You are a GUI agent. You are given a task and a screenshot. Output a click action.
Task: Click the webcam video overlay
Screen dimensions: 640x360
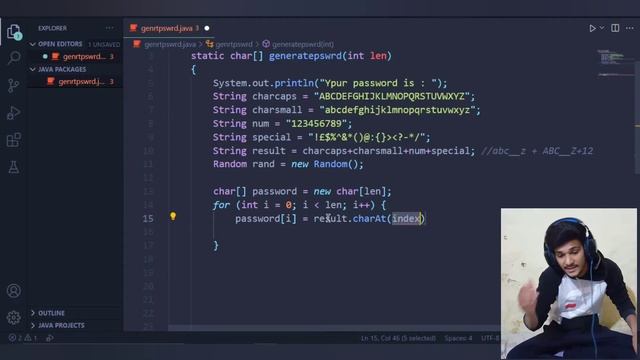[x=569, y=284]
